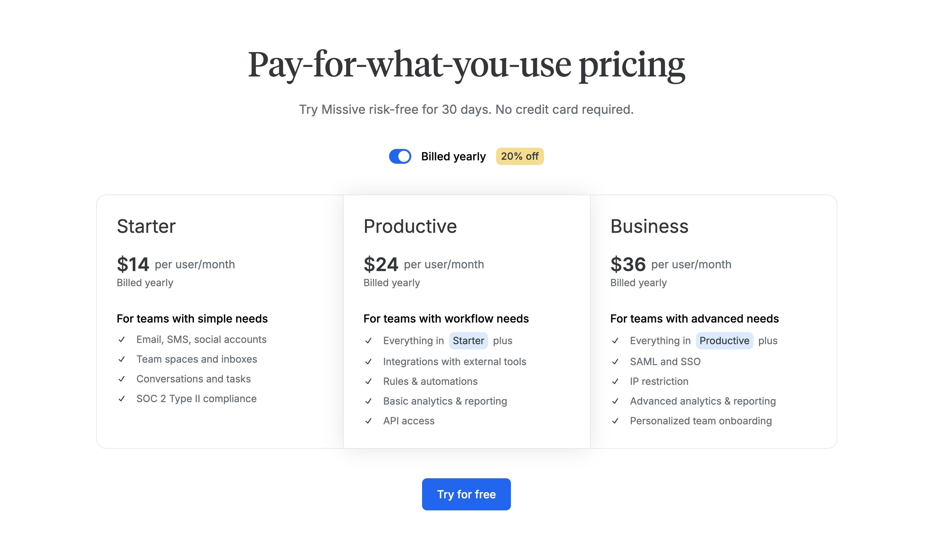This screenshot has width=933, height=560.
Task: Click checkmark beside Team spaces and inboxes
Action: tap(122, 359)
